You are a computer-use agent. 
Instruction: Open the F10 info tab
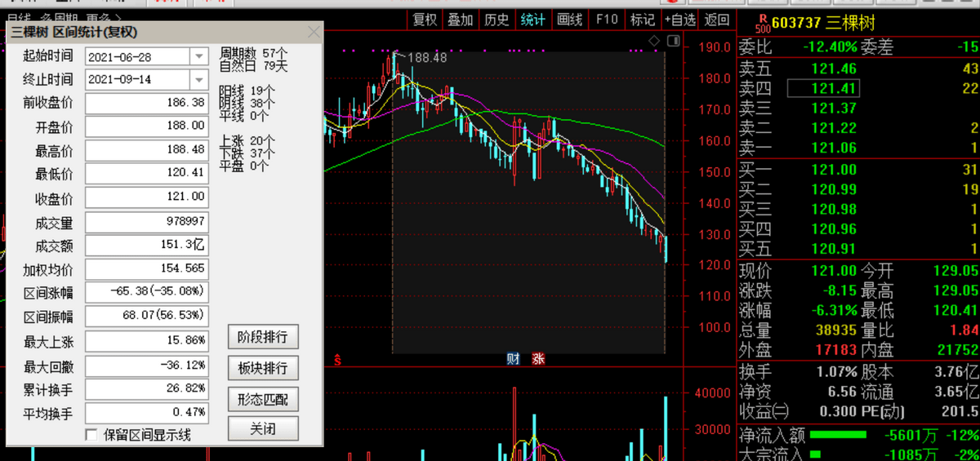click(607, 20)
